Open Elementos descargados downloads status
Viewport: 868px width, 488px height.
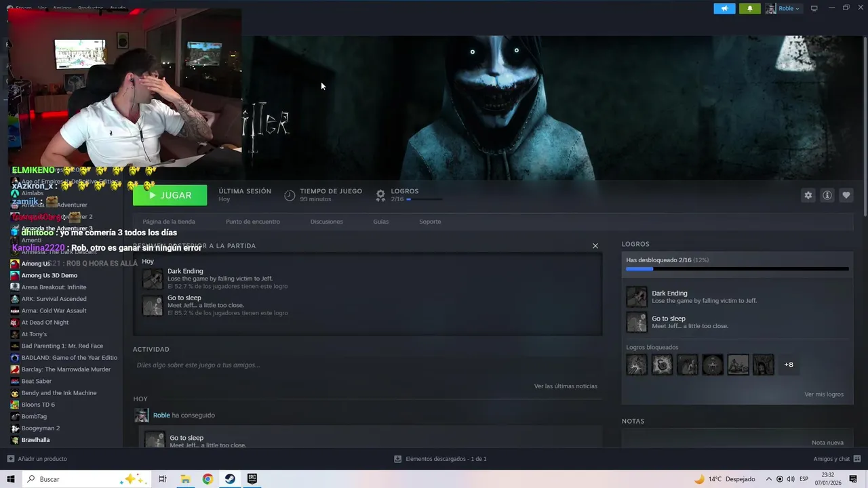click(x=440, y=459)
